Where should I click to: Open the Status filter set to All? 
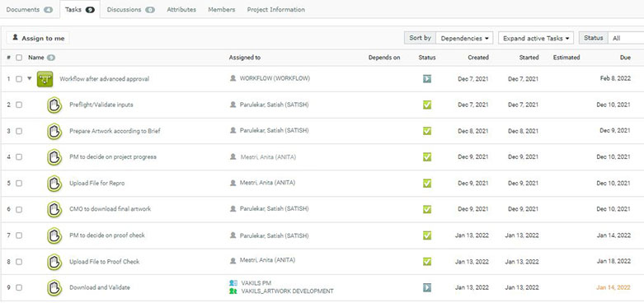click(626, 38)
